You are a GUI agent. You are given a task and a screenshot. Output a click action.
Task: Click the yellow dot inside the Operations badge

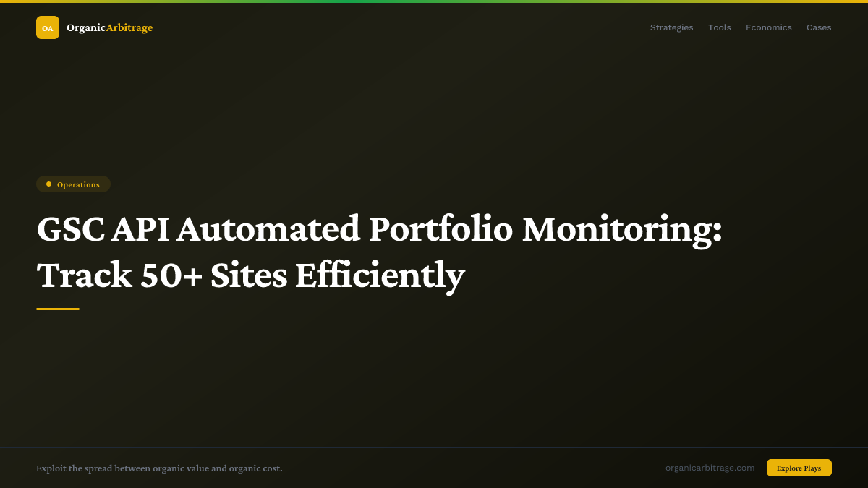click(48, 184)
